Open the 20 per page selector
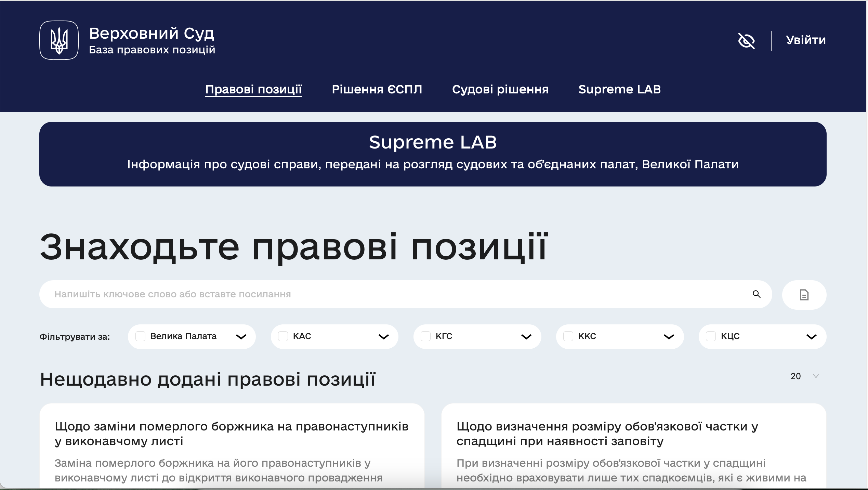The width and height of the screenshot is (868, 490). pos(804,376)
